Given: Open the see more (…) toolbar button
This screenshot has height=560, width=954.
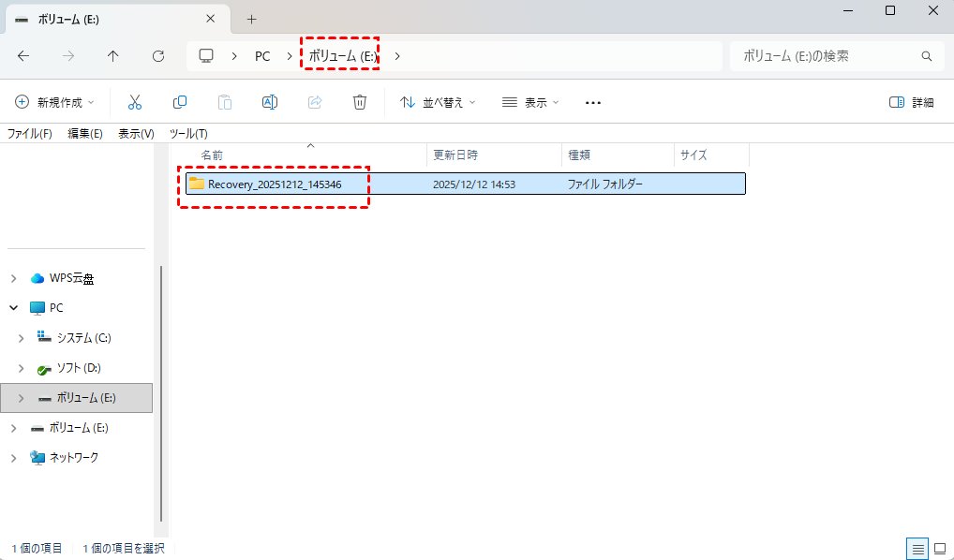Looking at the screenshot, I should coord(592,102).
